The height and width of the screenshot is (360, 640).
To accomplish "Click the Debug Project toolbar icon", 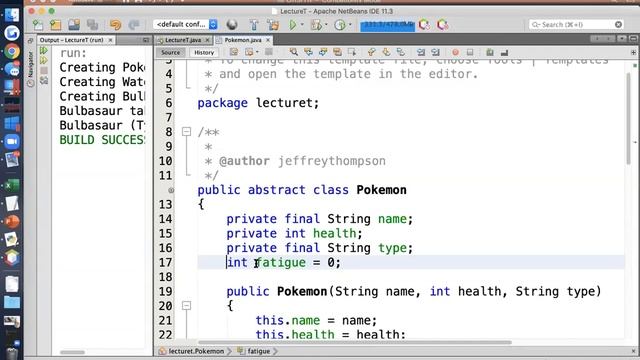I will [316, 25].
